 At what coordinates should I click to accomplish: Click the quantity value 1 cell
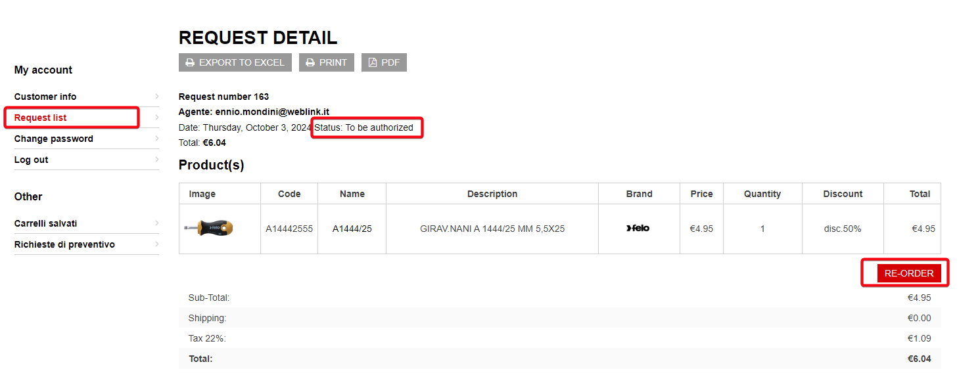pyautogui.click(x=762, y=229)
